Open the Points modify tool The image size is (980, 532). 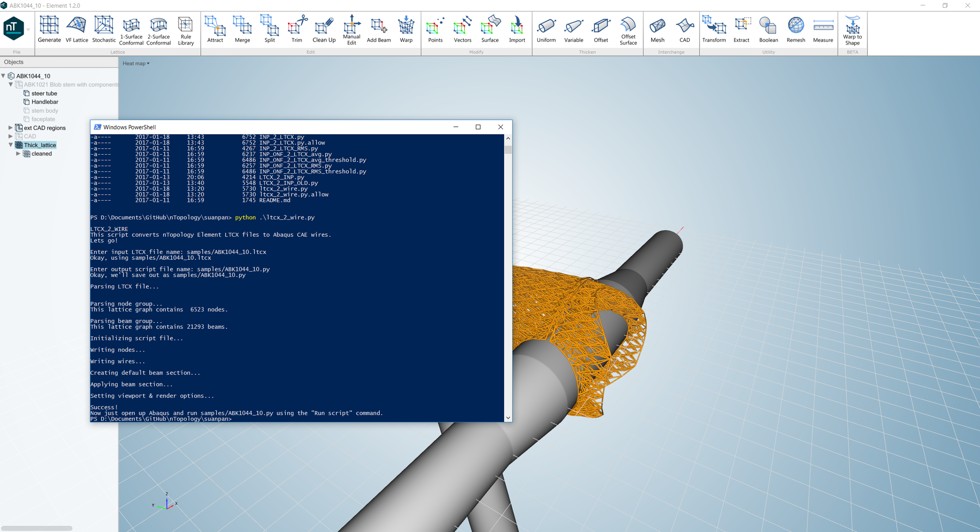click(436, 29)
